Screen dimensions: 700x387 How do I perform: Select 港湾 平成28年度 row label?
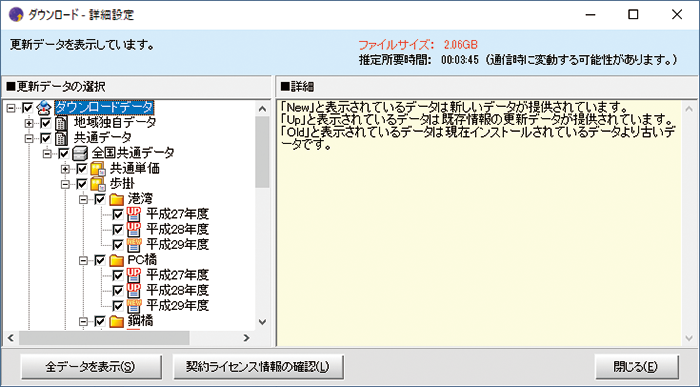click(x=177, y=230)
